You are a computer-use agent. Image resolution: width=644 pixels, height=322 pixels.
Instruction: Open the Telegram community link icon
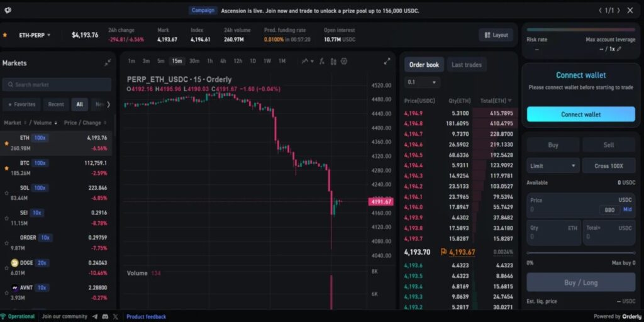(x=95, y=316)
